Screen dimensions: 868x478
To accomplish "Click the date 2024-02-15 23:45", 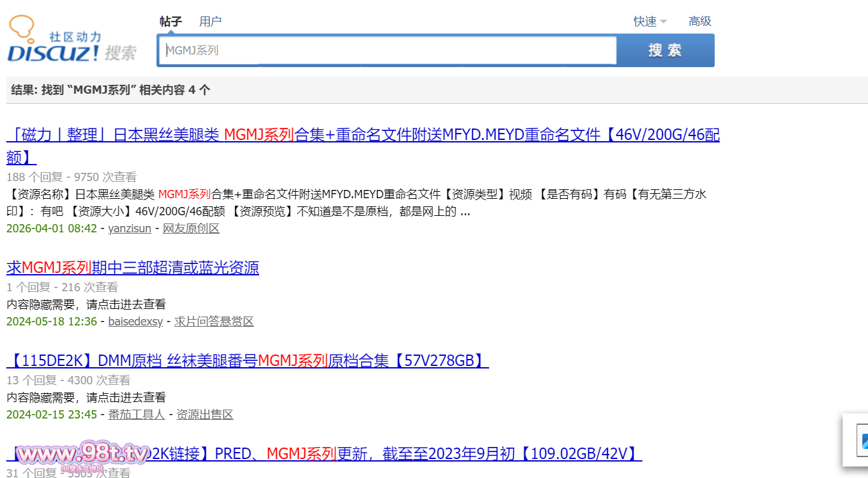I will click(52, 415).
